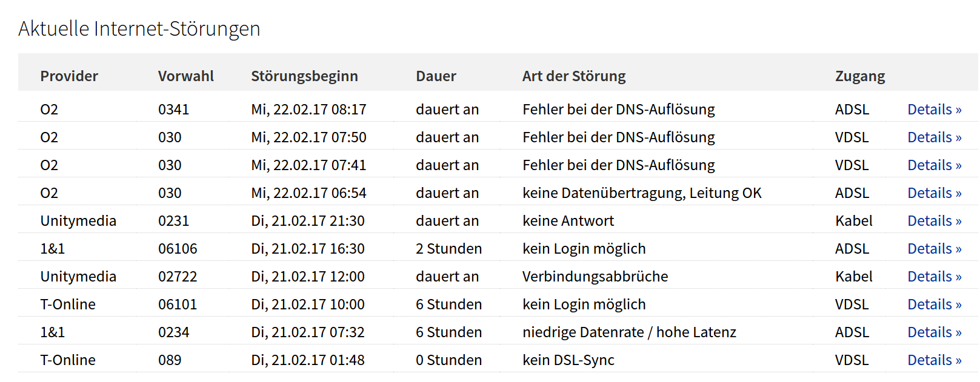Click the Provider column header
Image resolution: width=980 pixels, height=382 pixels.
(x=69, y=76)
